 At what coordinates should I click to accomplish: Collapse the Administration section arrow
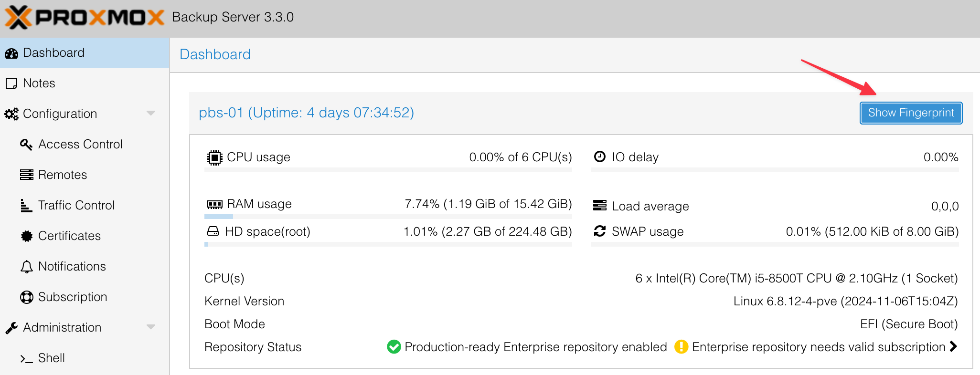click(151, 327)
